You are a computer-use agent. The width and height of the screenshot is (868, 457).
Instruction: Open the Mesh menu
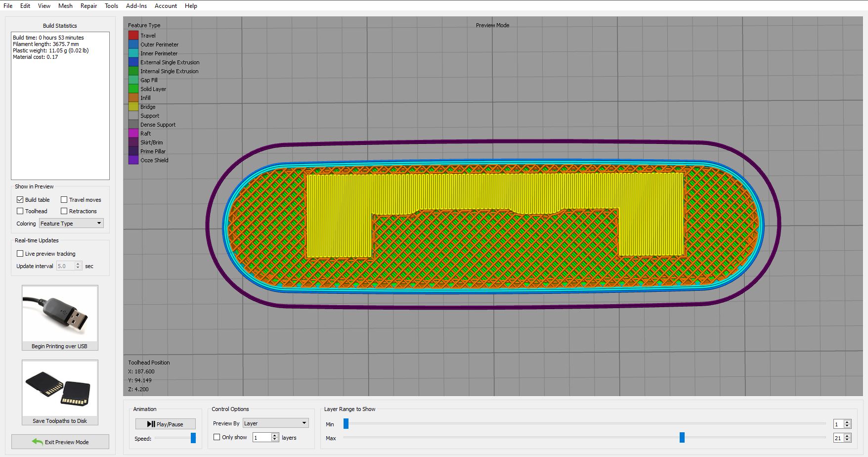click(65, 6)
